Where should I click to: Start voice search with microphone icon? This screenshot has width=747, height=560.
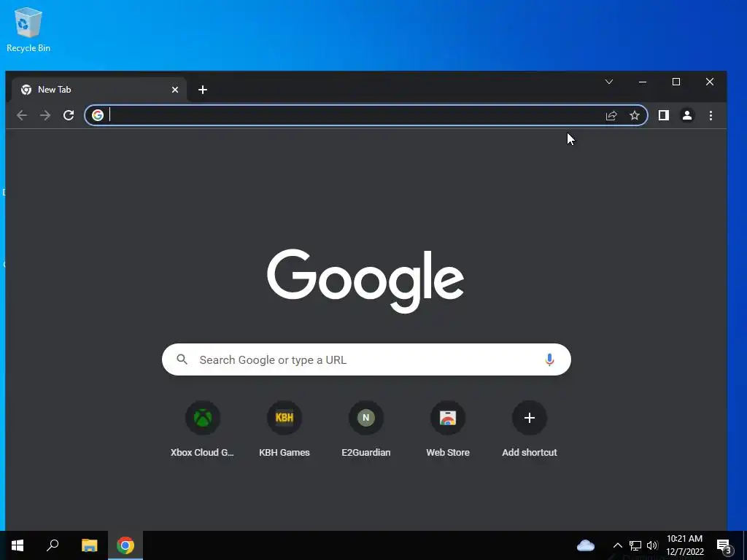click(549, 359)
